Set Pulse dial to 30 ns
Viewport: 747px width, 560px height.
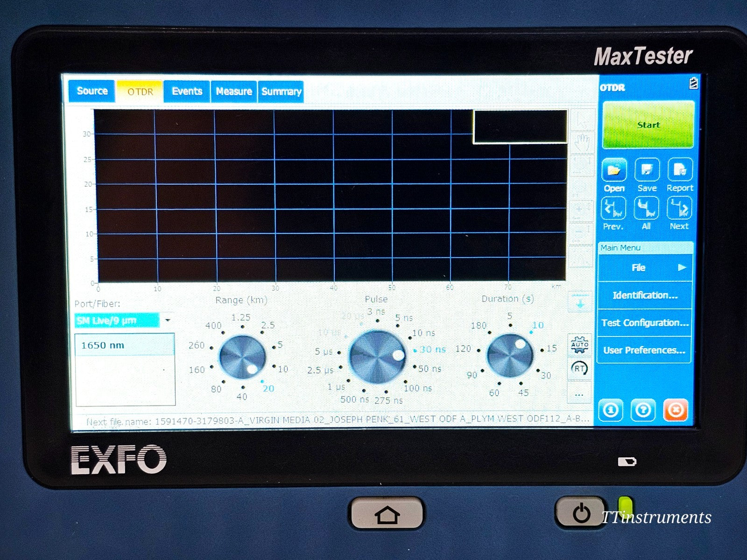coord(432,349)
